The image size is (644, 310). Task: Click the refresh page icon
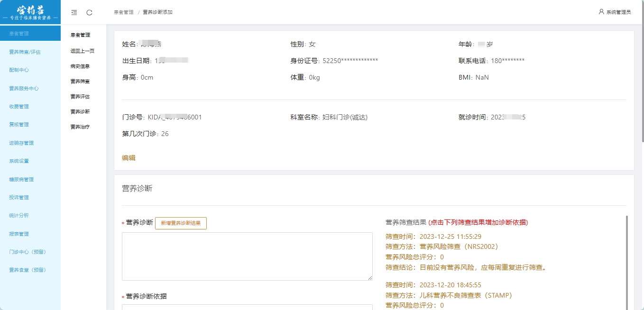[x=89, y=12]
